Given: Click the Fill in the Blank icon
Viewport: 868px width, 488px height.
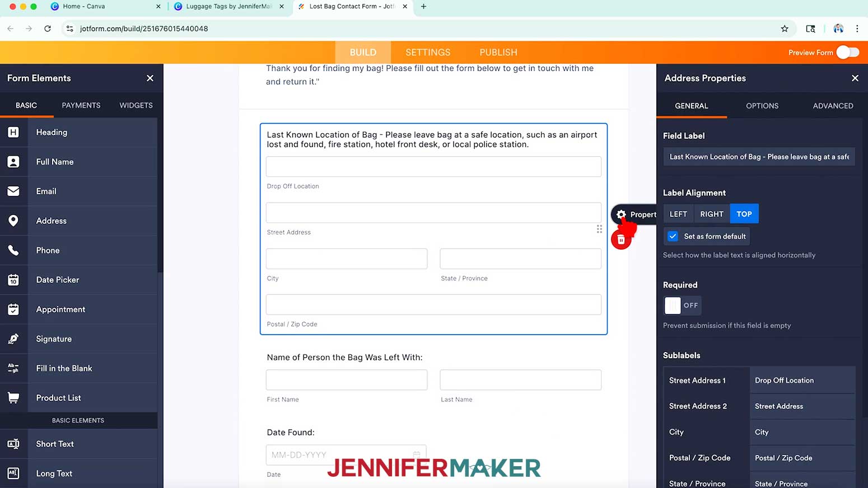Looking at the screenshot, I should pyautogui.click(x=13, y=368).
